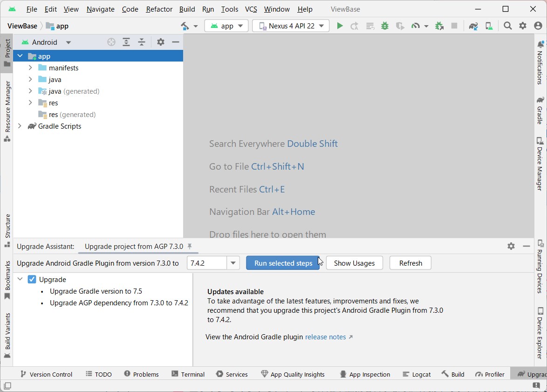Open the Android project view selector
This screenshot has width=547, height=392.
(x=47, y=42)
